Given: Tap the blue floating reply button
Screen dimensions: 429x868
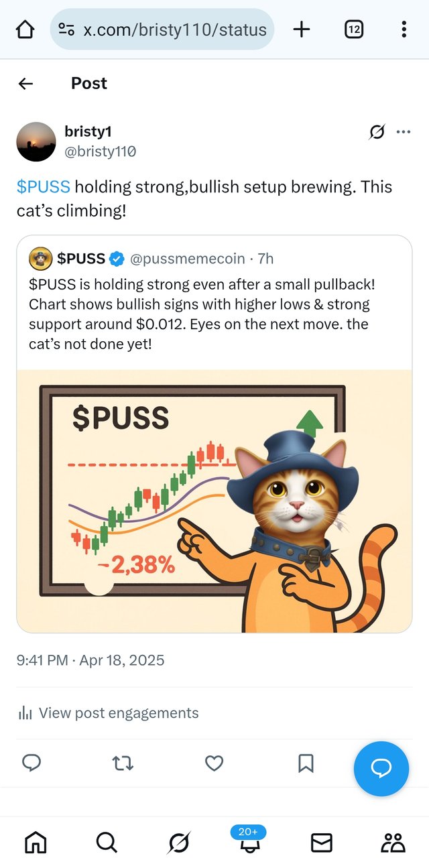Looking at the screenshot, I should 381,769.
